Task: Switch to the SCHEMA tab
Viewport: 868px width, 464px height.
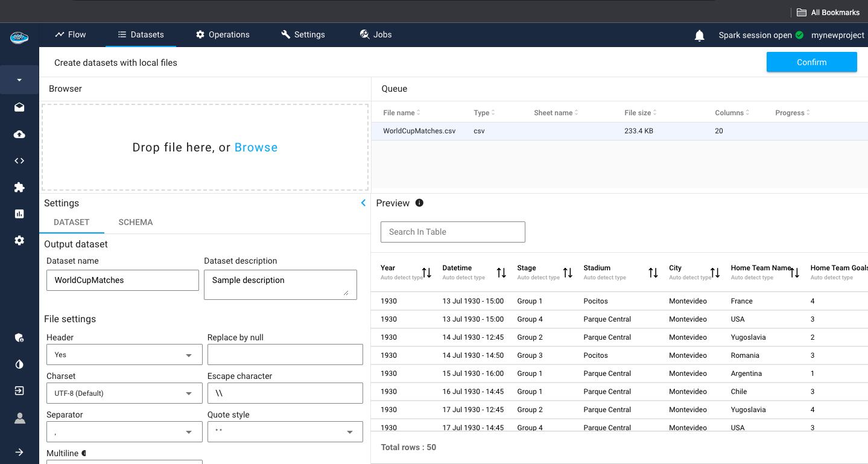Action: 136,222
